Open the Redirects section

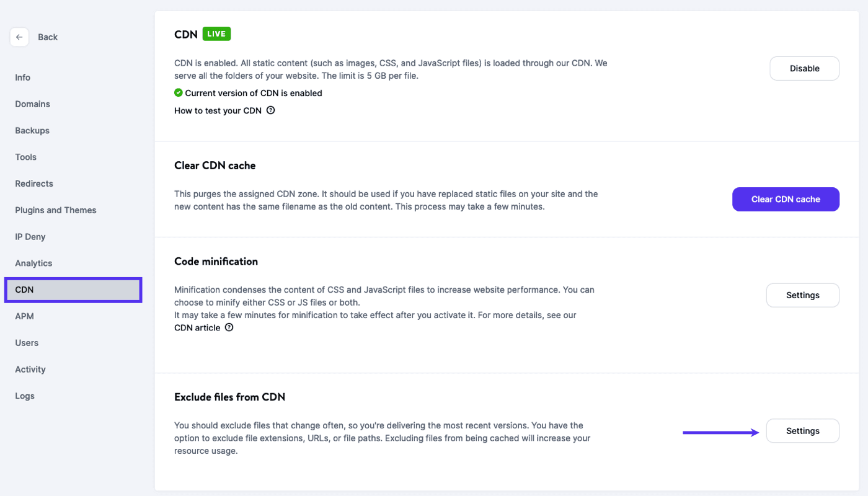(x=33, y=184)
